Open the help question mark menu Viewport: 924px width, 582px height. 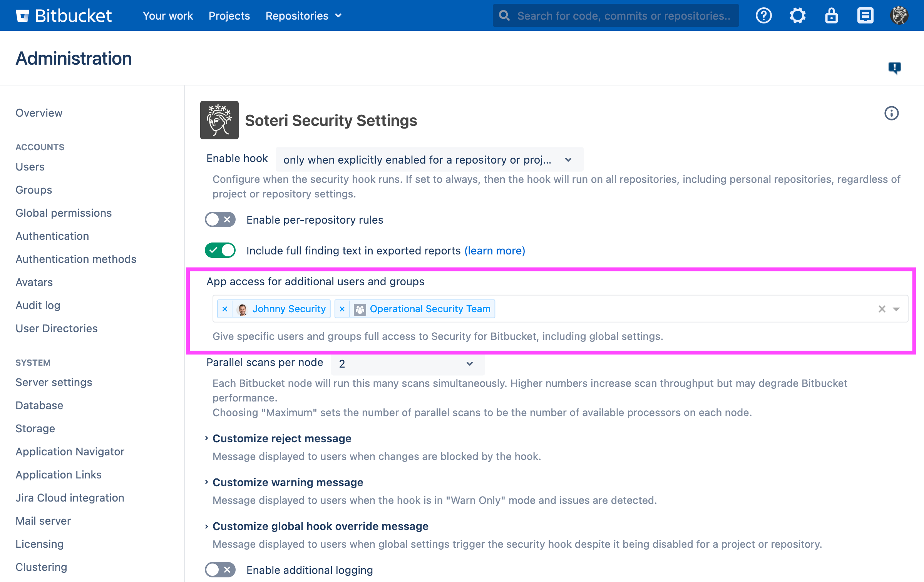[x=763, y=16]
